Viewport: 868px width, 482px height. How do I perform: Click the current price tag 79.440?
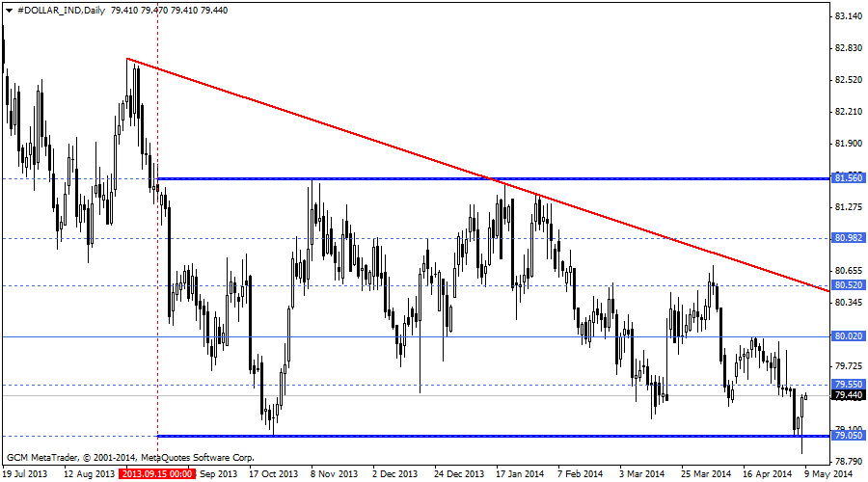click(x=848, y=395)
